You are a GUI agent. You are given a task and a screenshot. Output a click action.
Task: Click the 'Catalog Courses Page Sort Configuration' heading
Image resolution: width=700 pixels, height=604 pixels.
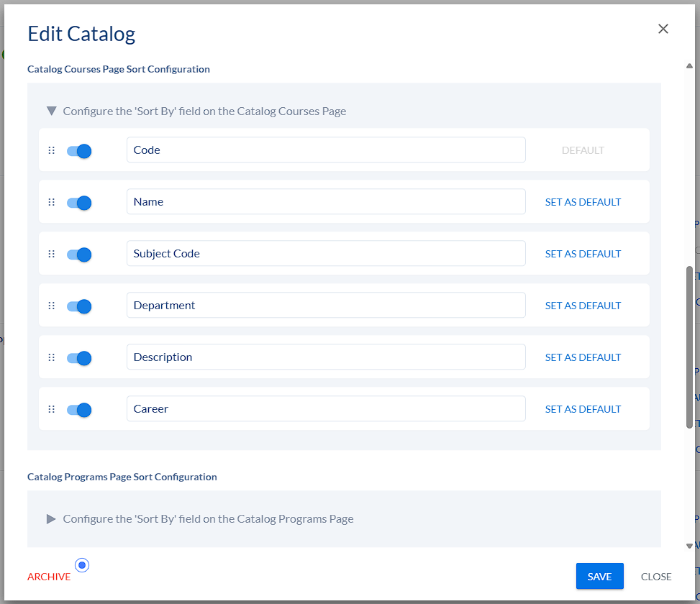[x=118, y=69]
